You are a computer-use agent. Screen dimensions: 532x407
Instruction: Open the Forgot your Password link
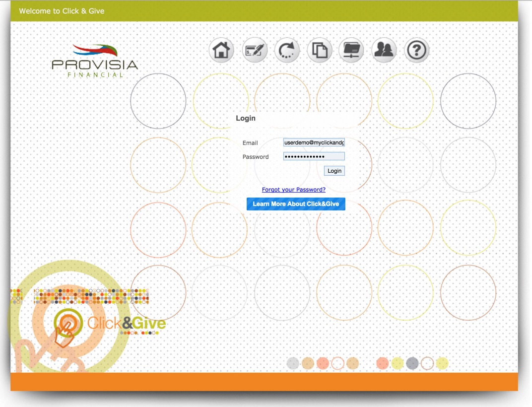click(x=293, y=190)
